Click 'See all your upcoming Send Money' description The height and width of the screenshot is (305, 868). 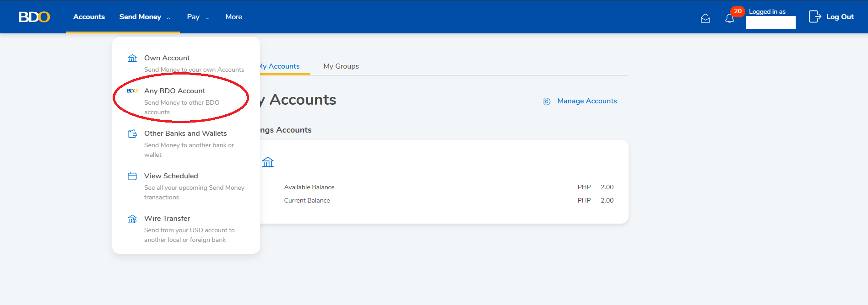[194, 193]
